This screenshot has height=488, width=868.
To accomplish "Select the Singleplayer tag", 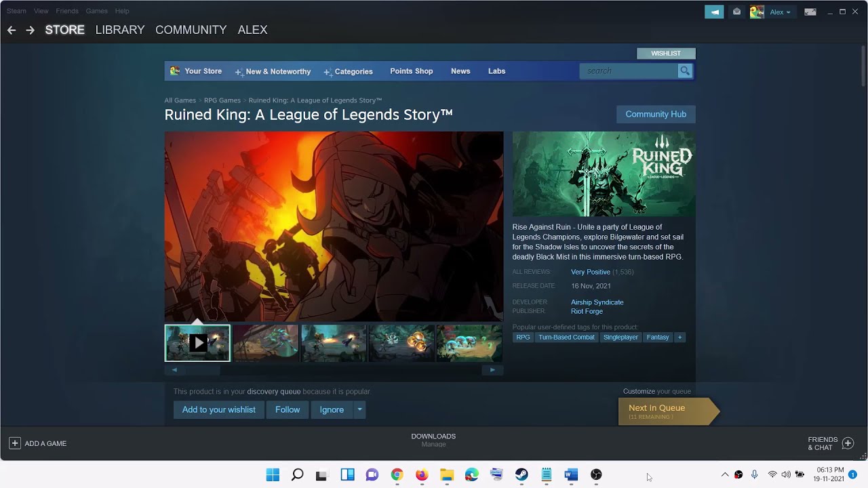I will click(620, 337).
